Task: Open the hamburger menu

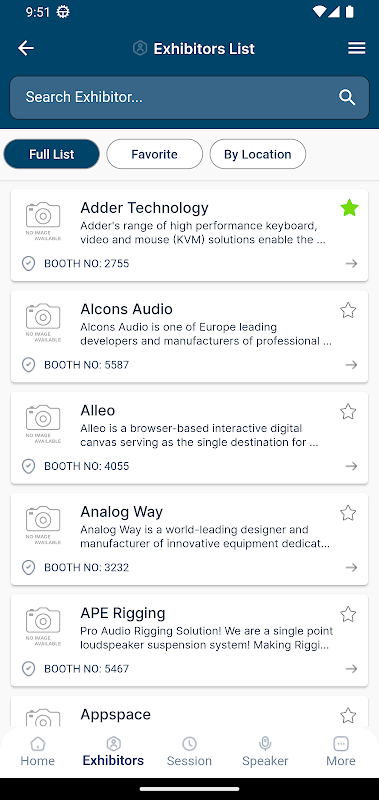Action: [x=357, y=48]
